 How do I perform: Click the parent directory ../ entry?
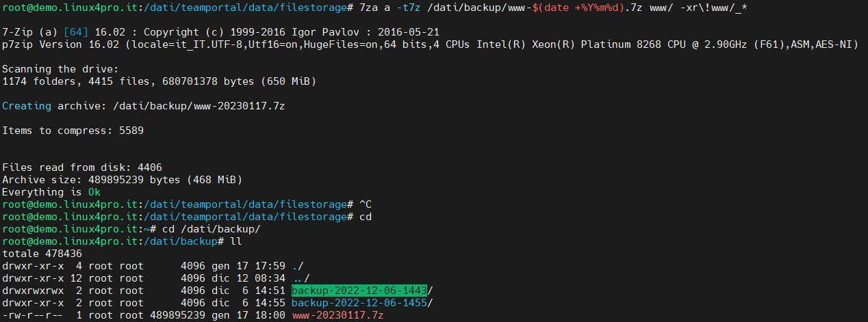(x=301, y=278)
